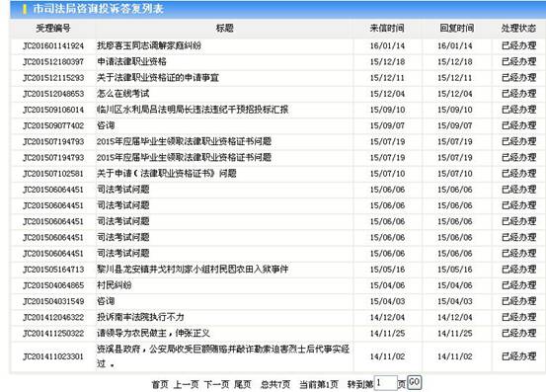Open the entry 投诉南丰法院执行不力

point(140,317)
